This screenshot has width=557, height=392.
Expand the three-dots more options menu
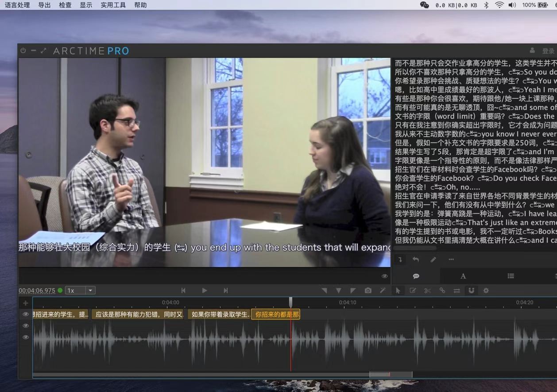(451, 260)
